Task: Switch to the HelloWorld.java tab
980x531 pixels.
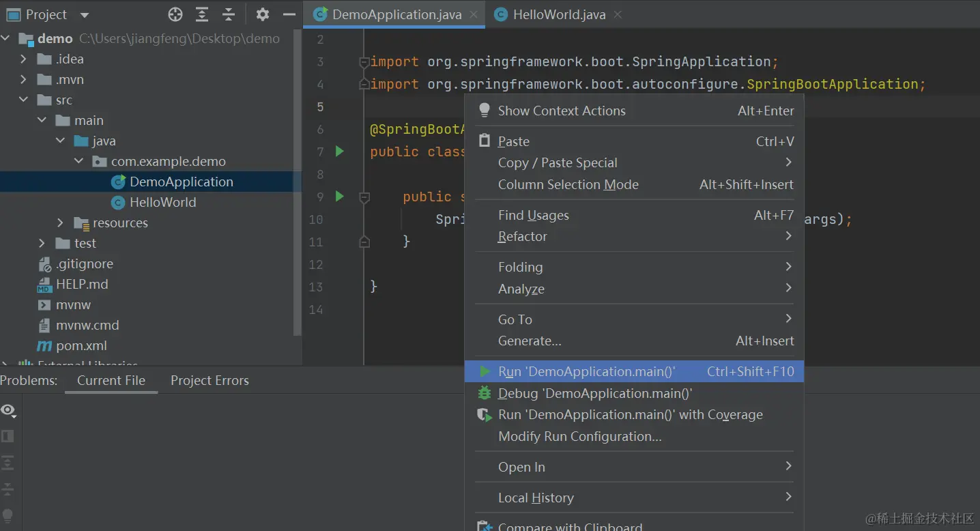Action: click(x=558, y=14)
